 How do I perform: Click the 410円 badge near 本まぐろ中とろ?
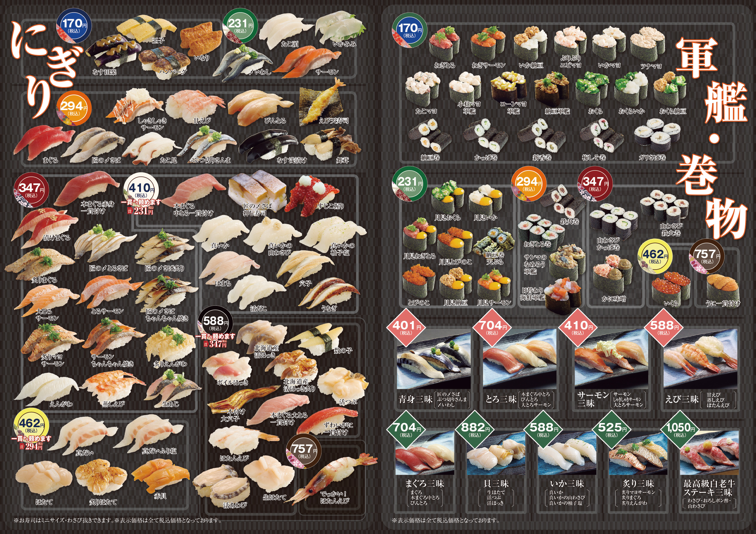click(141, 190)
